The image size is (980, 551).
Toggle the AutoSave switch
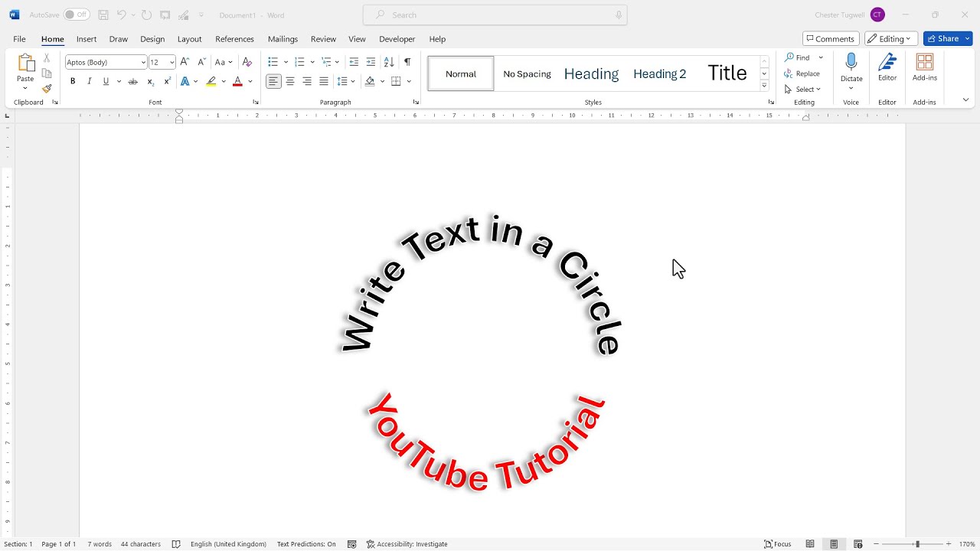click(77, 15)
